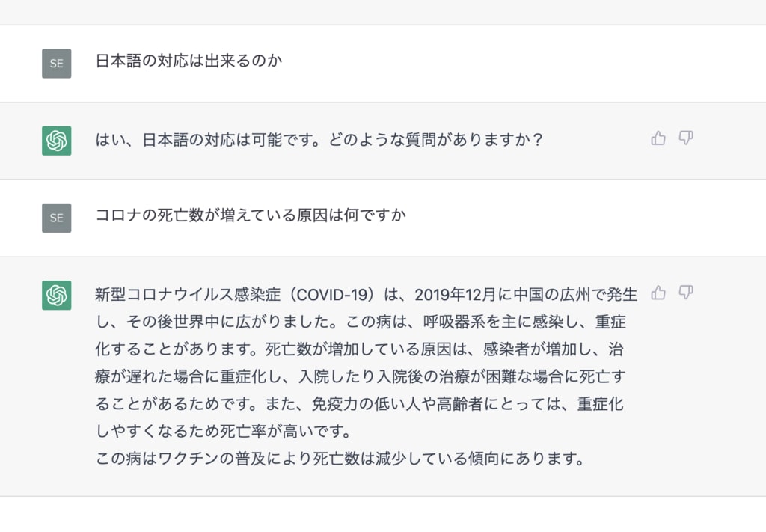Click the line しやすくなるため死亡率が高いです
766x532 pixels.
223,432
